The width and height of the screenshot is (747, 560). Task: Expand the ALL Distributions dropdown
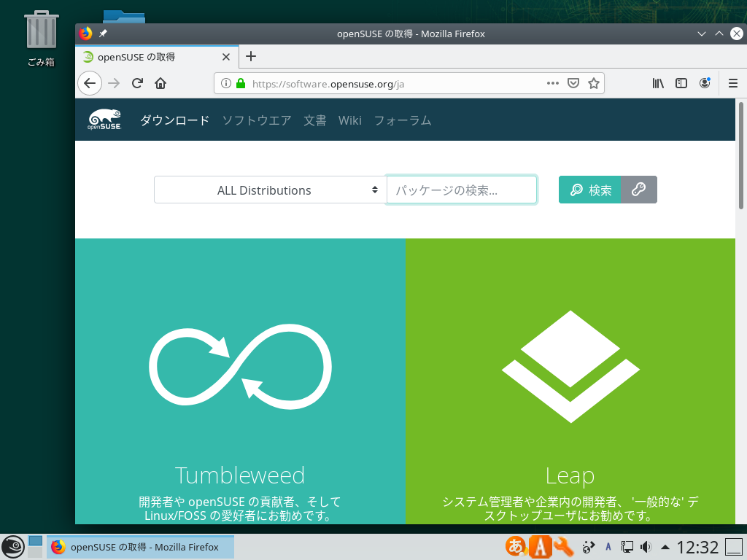pos(270,190)
